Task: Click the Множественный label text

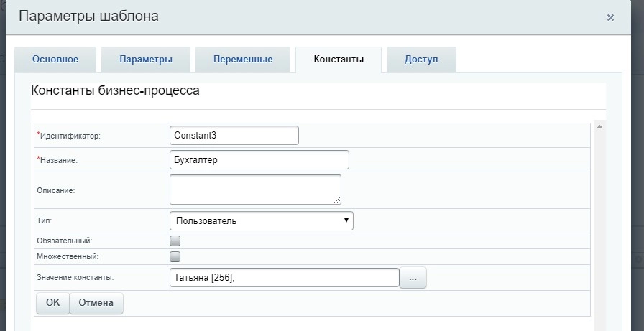Action: click(x=68, y=257)
